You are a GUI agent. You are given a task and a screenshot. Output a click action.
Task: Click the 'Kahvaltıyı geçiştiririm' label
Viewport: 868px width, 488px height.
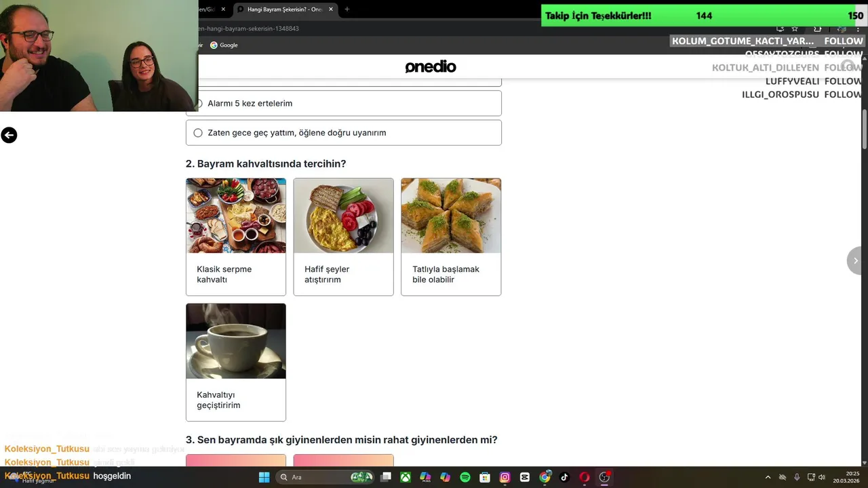(x=218, y=400)
